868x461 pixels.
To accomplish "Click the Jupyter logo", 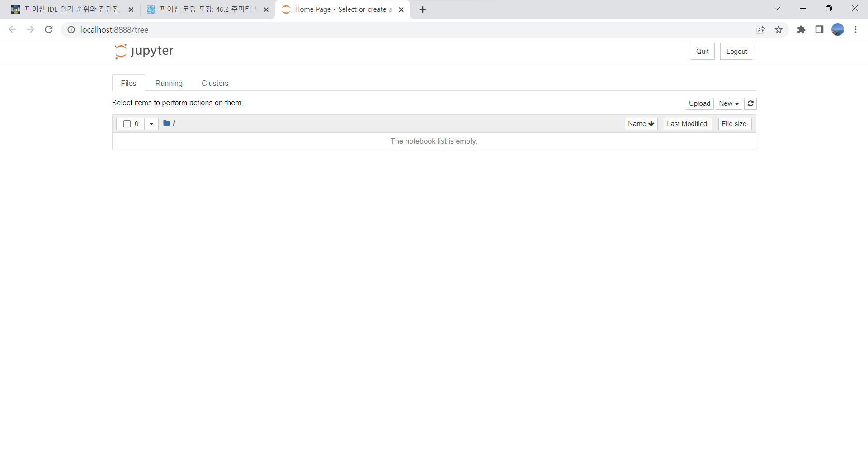I will tap(144, 51).
